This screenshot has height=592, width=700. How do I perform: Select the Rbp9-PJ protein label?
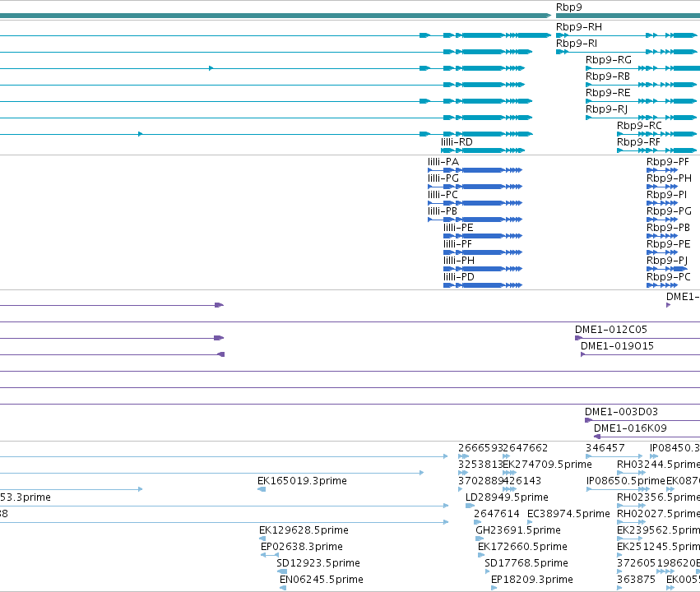pyautogui.click(x=667, y=261)
